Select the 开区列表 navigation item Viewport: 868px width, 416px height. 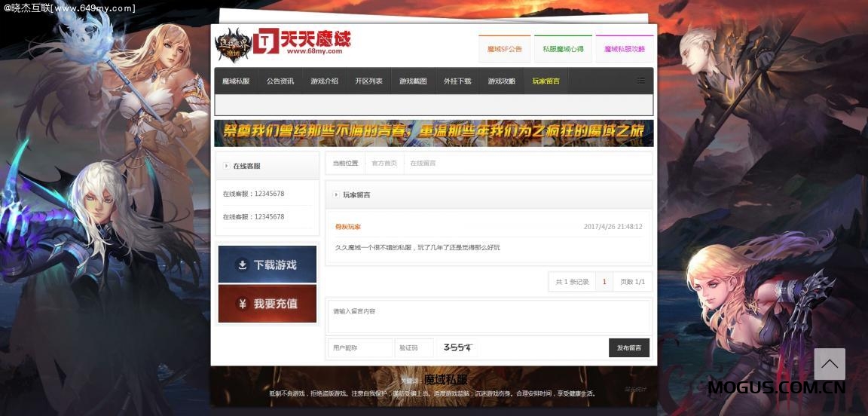pyautogui.click(x=368, y=81)
